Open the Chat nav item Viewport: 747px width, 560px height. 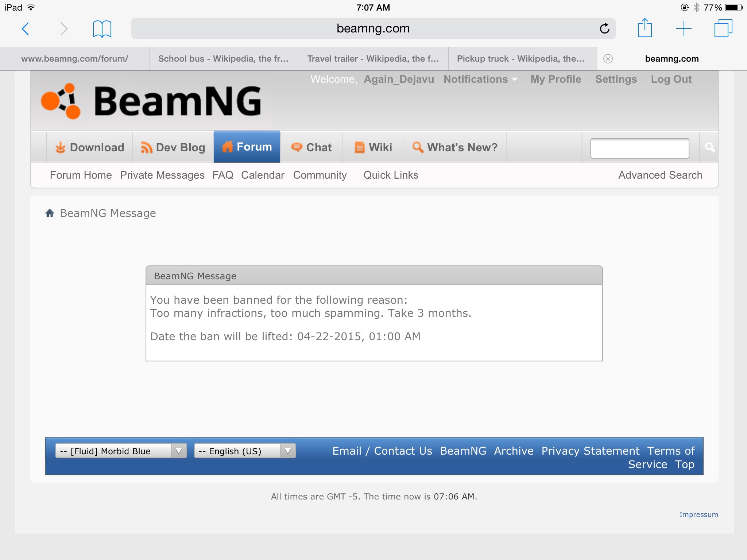311,147
